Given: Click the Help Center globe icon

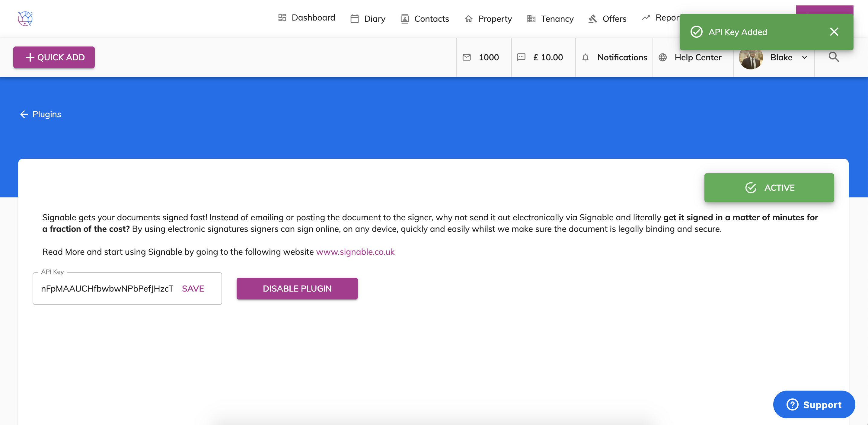Looking at the screenshot, I should point(662,58).
